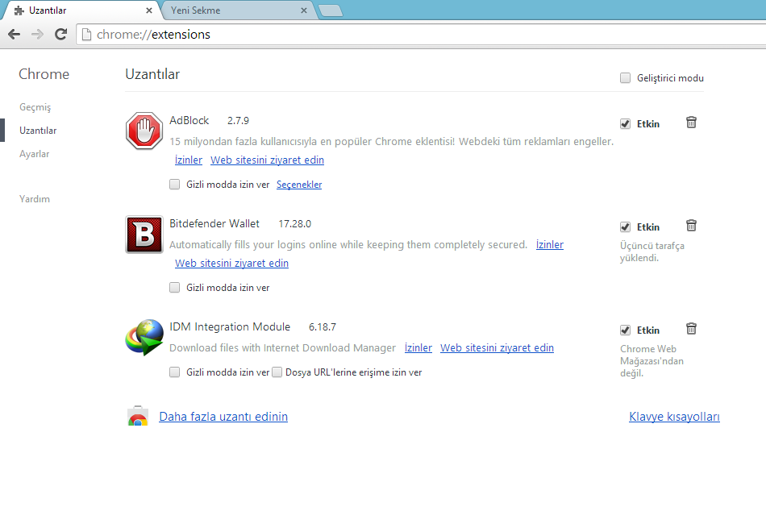Click the AdBlock extension name

[x=189, y=120]
